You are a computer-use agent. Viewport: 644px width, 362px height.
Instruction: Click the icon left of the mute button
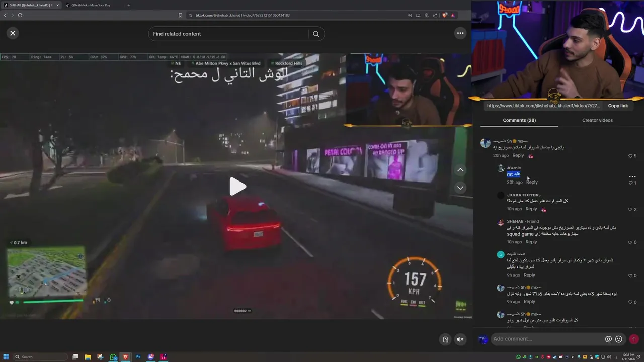(445, 339)
